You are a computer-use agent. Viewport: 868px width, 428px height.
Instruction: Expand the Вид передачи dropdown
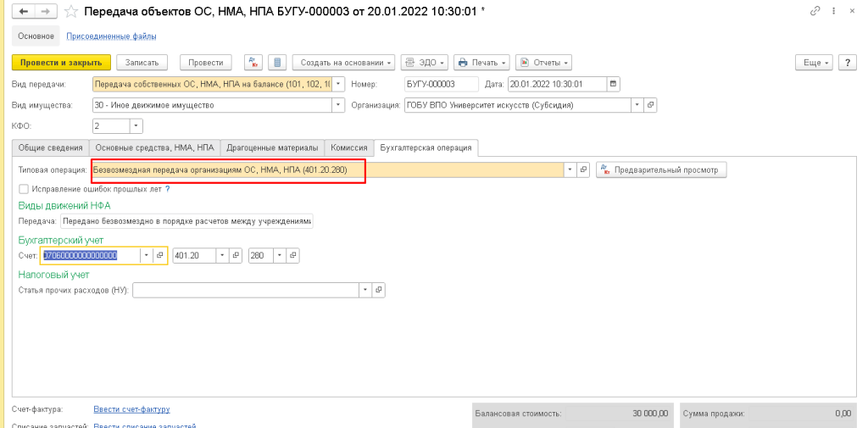(339, 84)
